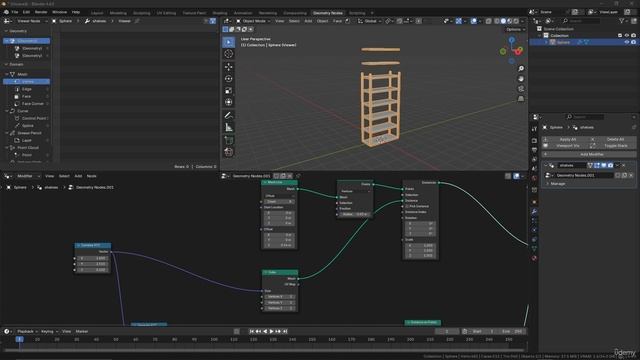
Task: Click the timeline playhead frame marker
Action: click(x=19, y=339)
